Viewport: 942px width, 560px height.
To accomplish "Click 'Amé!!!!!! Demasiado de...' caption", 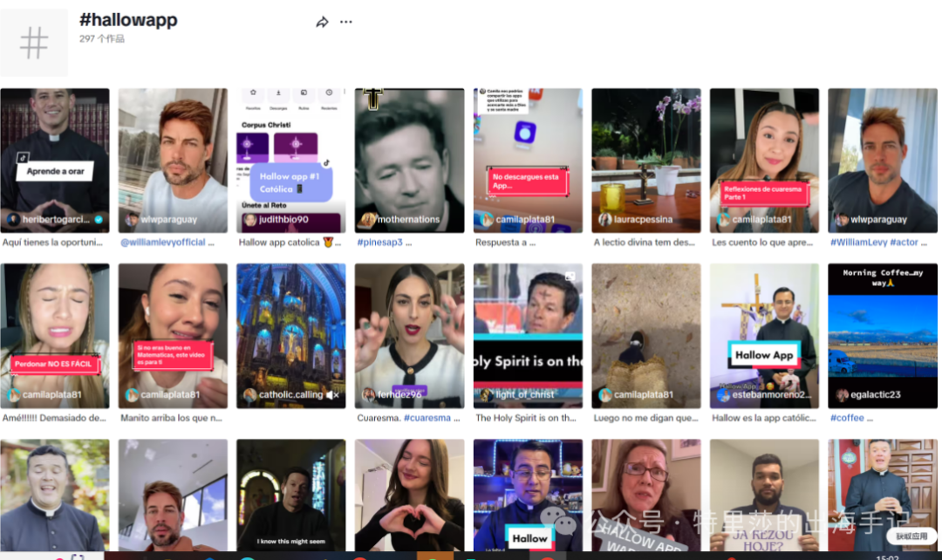I will [54, 418].
